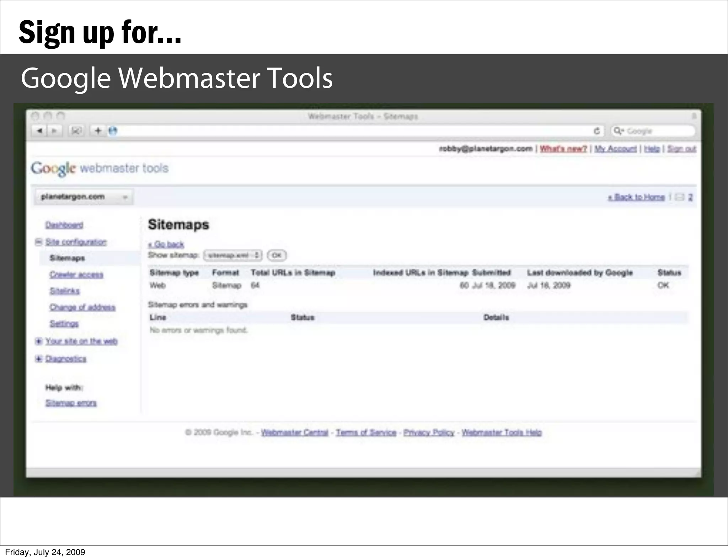Click the Details column header
This screenshot has height=560, width=728.
click(x=496, y=317)
